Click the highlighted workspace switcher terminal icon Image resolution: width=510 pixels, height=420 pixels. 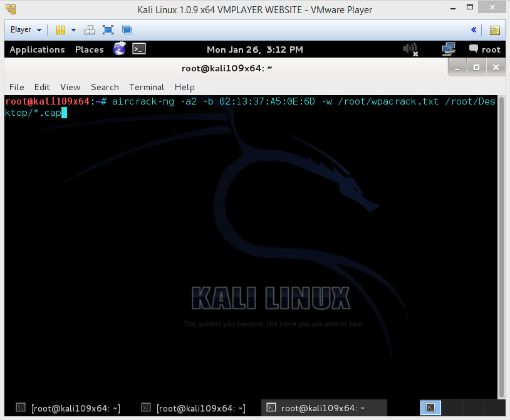430,407
